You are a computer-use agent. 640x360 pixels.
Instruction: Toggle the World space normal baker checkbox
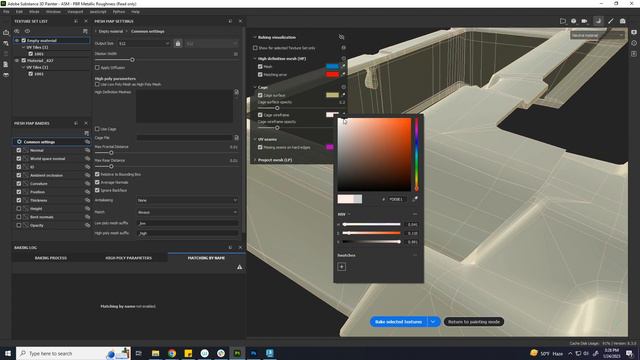point(19,158)
